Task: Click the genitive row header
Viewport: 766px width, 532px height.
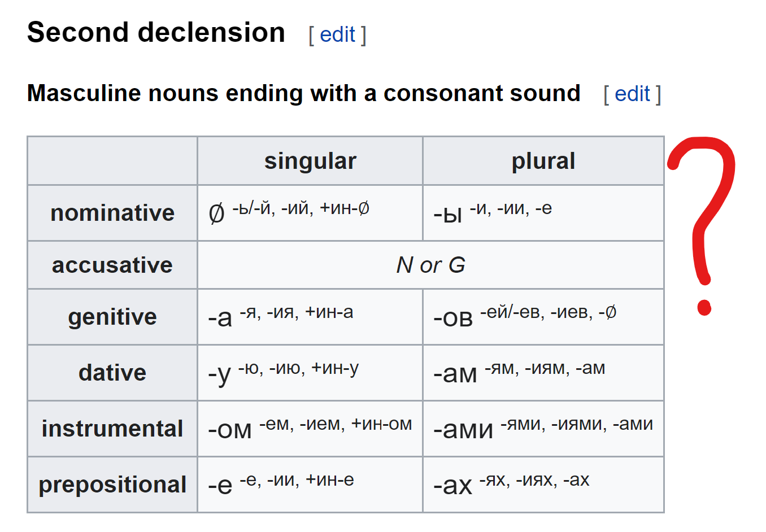Action: point(112,317)
